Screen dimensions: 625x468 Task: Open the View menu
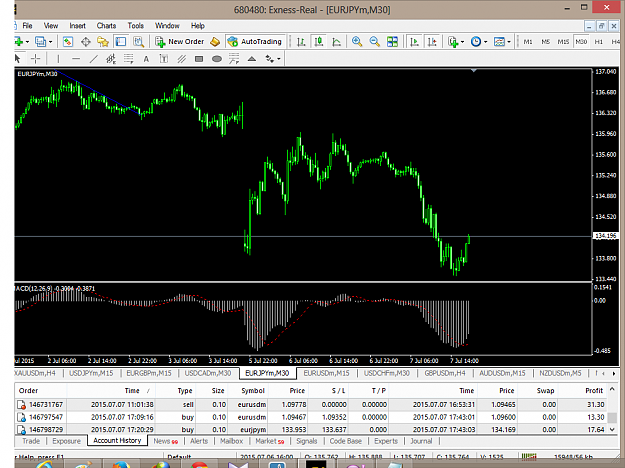(x=51, y=26)
